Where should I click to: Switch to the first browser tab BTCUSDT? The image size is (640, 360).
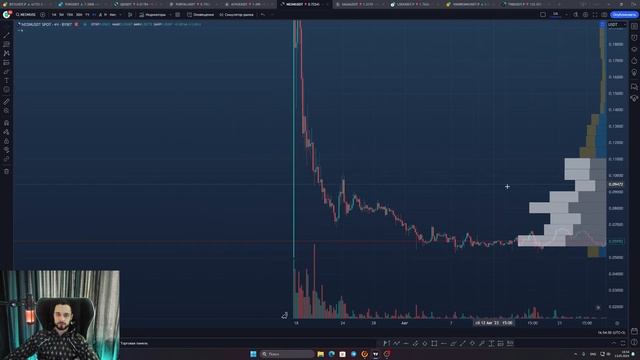[x=26, y=4]
